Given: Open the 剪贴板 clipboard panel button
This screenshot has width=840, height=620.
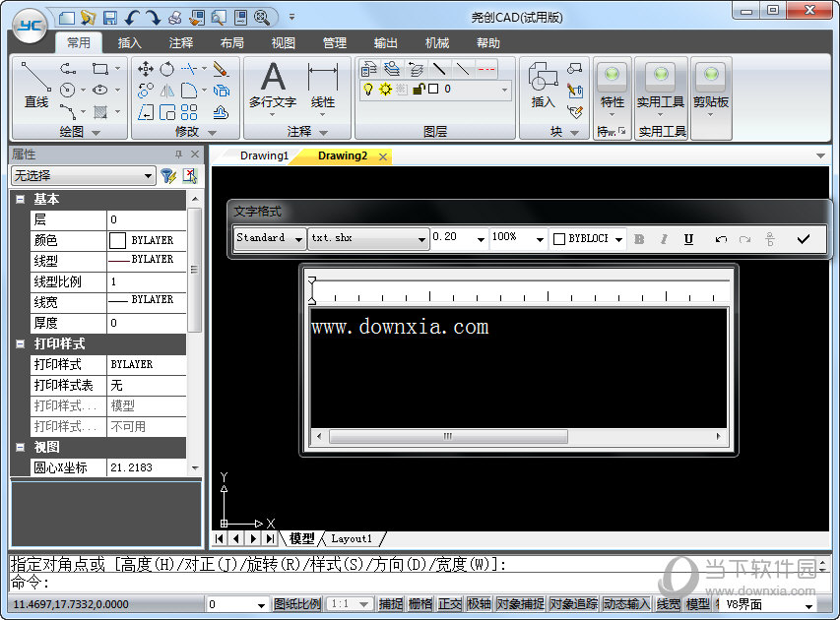Looking at the screenshot, I should [711, 90].
